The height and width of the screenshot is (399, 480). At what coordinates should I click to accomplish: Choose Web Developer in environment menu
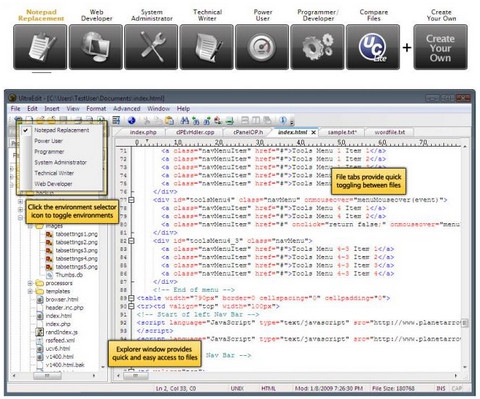click(x=53, y=184)
